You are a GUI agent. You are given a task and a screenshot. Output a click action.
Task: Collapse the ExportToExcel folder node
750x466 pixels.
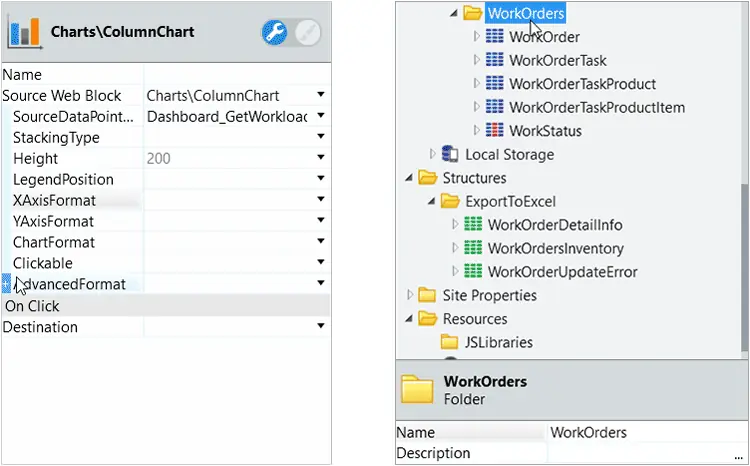tap(431, 201)
